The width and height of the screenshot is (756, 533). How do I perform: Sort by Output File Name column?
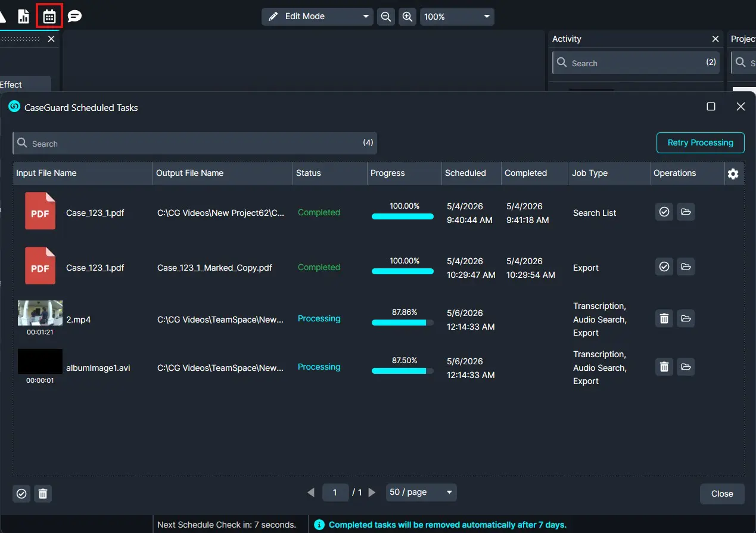click(223, 173)
